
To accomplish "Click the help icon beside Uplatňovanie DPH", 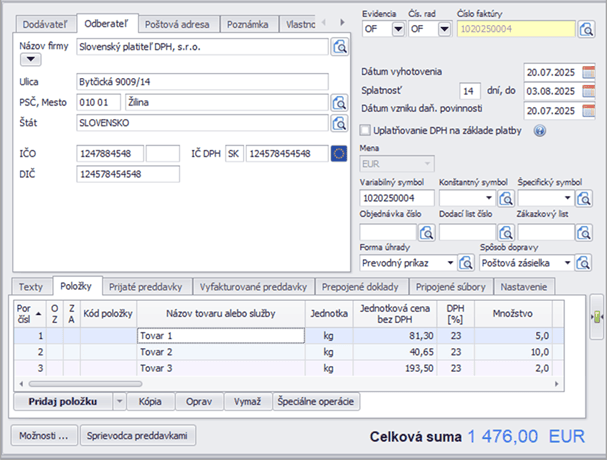I will point(539,129).
